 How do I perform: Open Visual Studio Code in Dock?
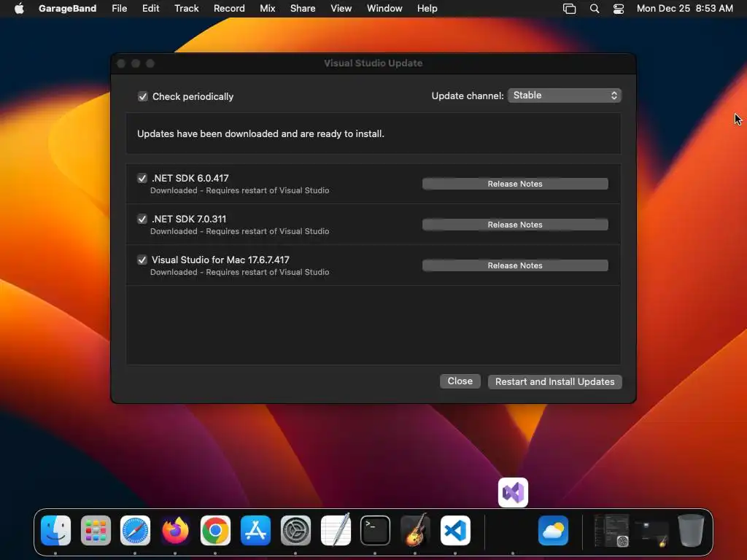click(455, 530)
